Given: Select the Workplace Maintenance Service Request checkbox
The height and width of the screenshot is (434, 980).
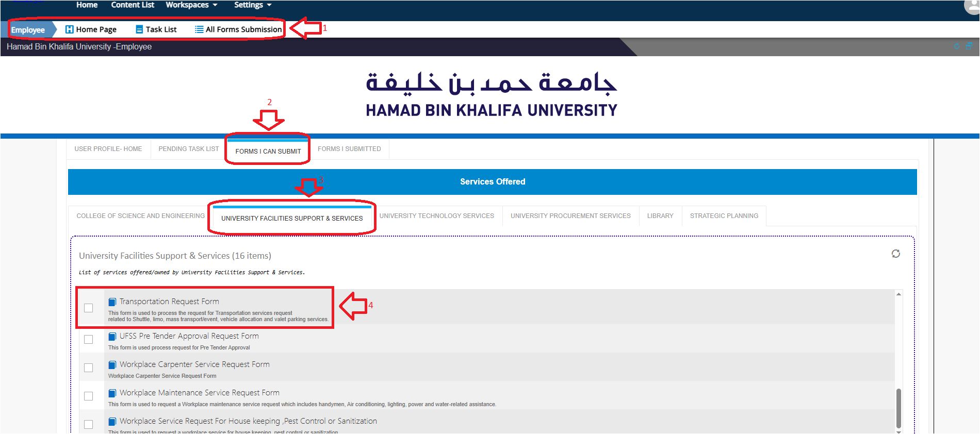Looking at the screenshot, I should coord(89,396).
